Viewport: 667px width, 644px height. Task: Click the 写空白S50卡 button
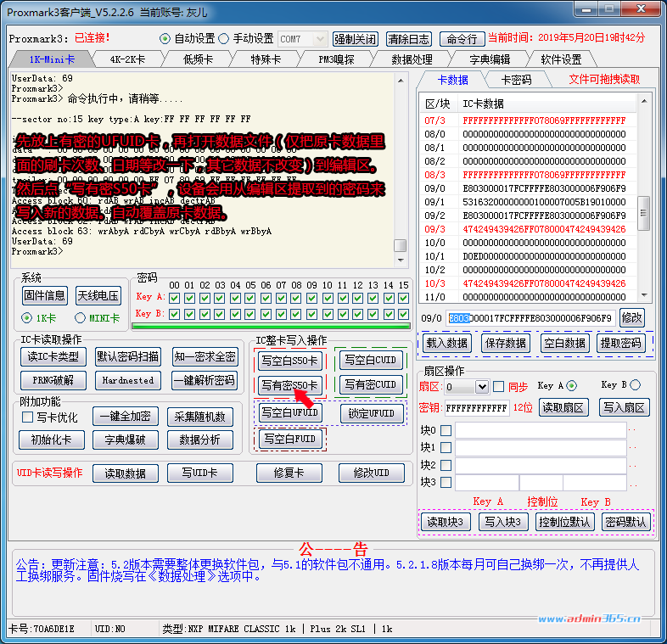coord(290,361)
